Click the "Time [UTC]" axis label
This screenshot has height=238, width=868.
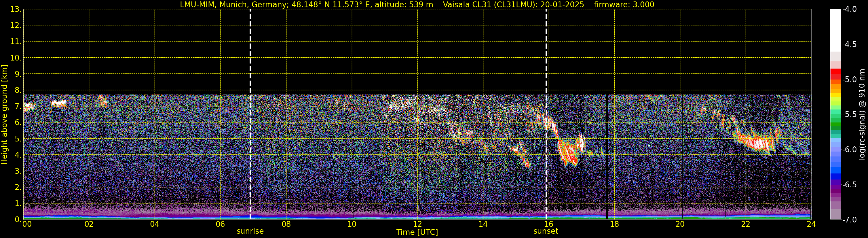[417, 232]
